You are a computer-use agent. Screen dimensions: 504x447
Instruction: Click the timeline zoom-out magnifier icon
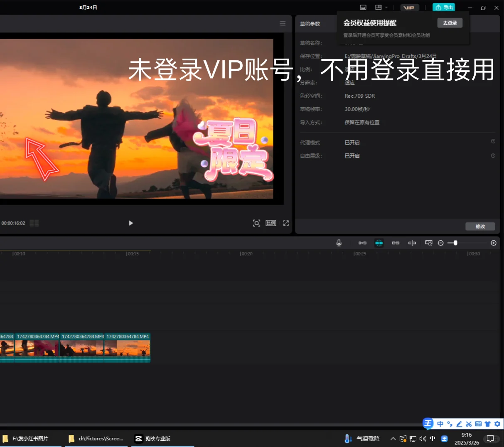coord(440,243)
